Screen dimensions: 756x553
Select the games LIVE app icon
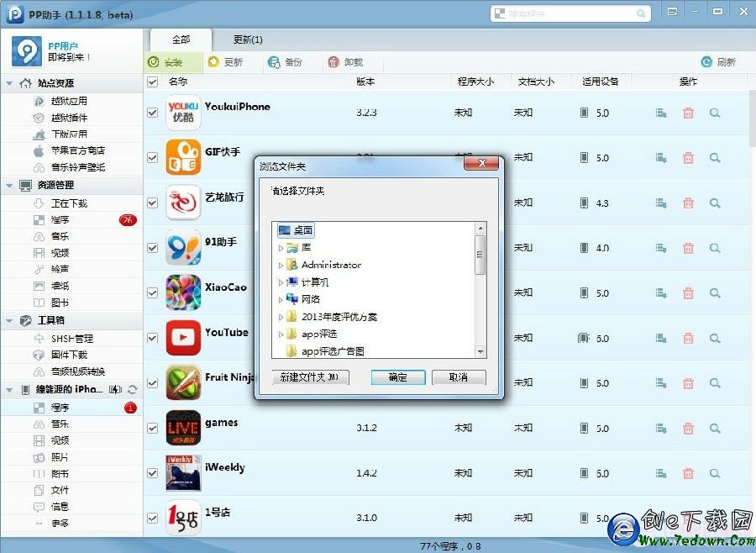(183, 428)
